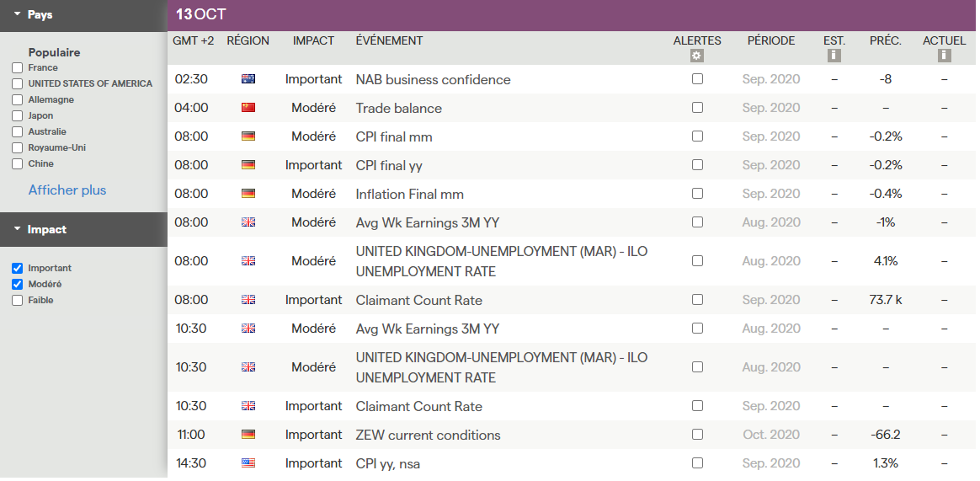Image resolution: width=980 pixels, height=481 pixels.
Task: Click the Australian flag for NAB business confidence
Action: [x=248, y=79]
